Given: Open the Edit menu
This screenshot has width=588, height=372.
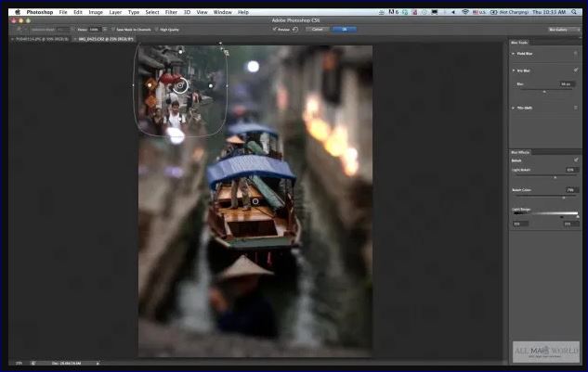Looking at the screenshot, I should point(78,12).
